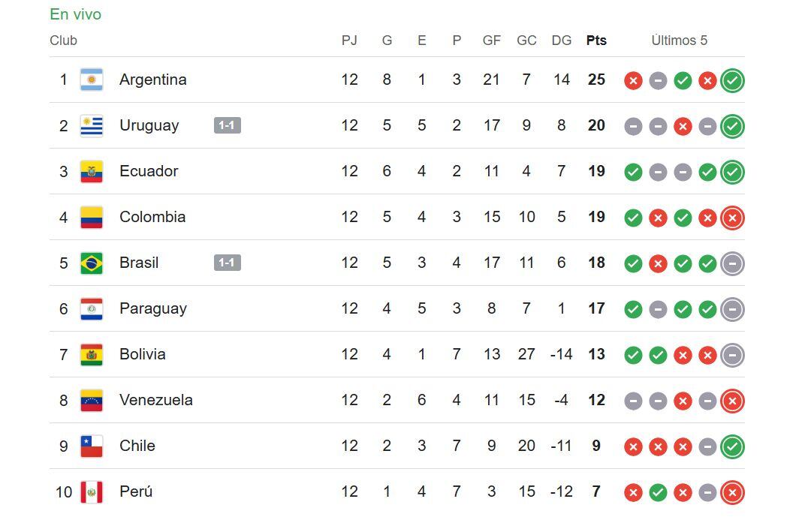Image resolution: width=805 pixels, height=532 pixels.
Task: Click Perú's last red loss indicator
Action: [x=732, y=492]
